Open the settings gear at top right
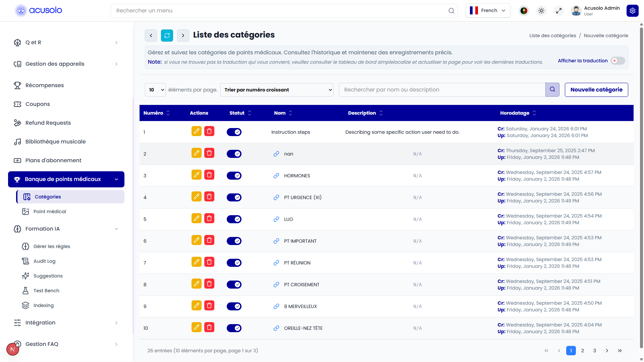Image resolution: width=644 pixels, height=362 pixels. click(633, 10)
